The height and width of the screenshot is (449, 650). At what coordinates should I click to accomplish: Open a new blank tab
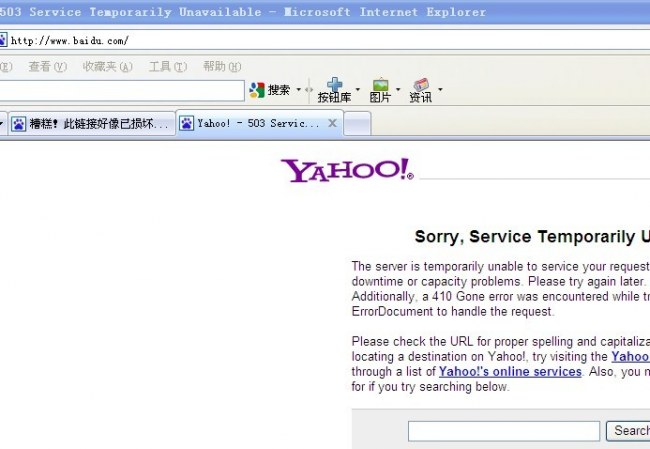click(357, 124)
